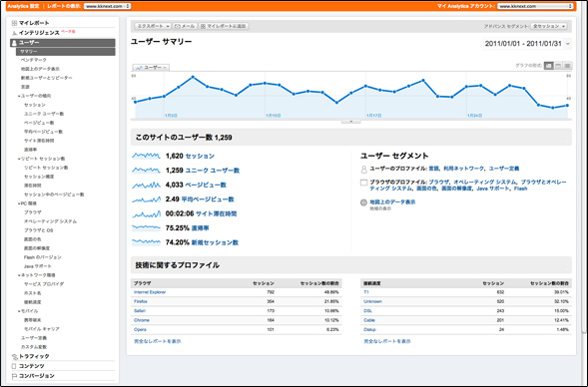The width and height of the screenshot is (588, 387).
Task: Open ユニーク ユーザー数 link beside 1,259
Action: click(213, 171)
